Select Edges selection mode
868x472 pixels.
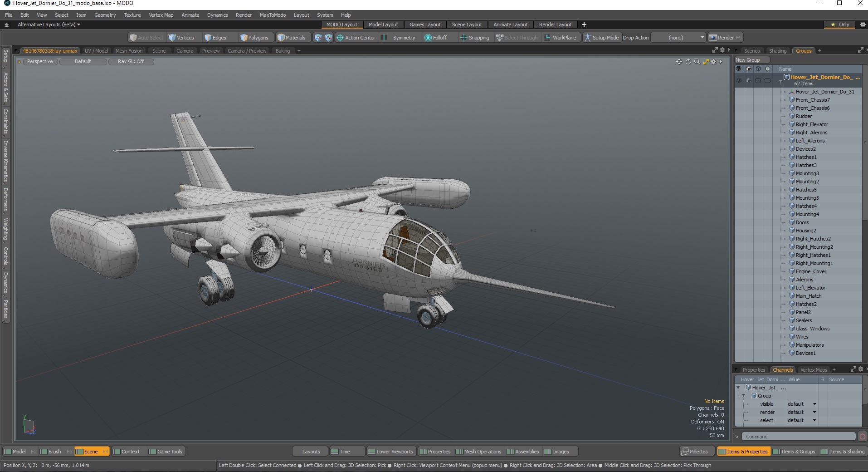[215, 38]
